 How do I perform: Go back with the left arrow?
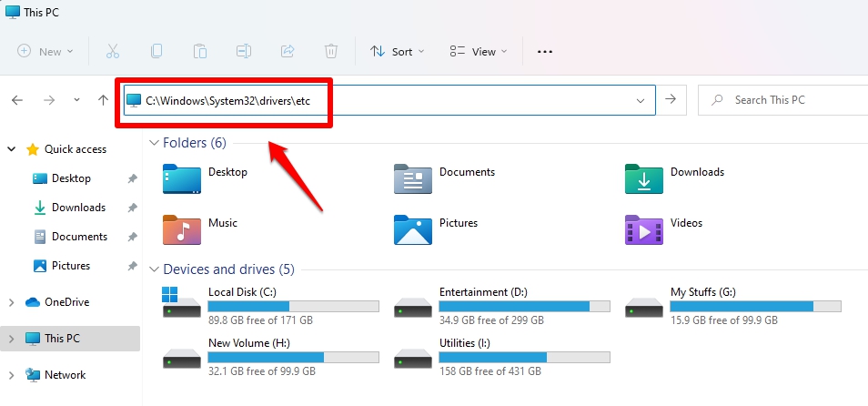(x=17, y=100)
